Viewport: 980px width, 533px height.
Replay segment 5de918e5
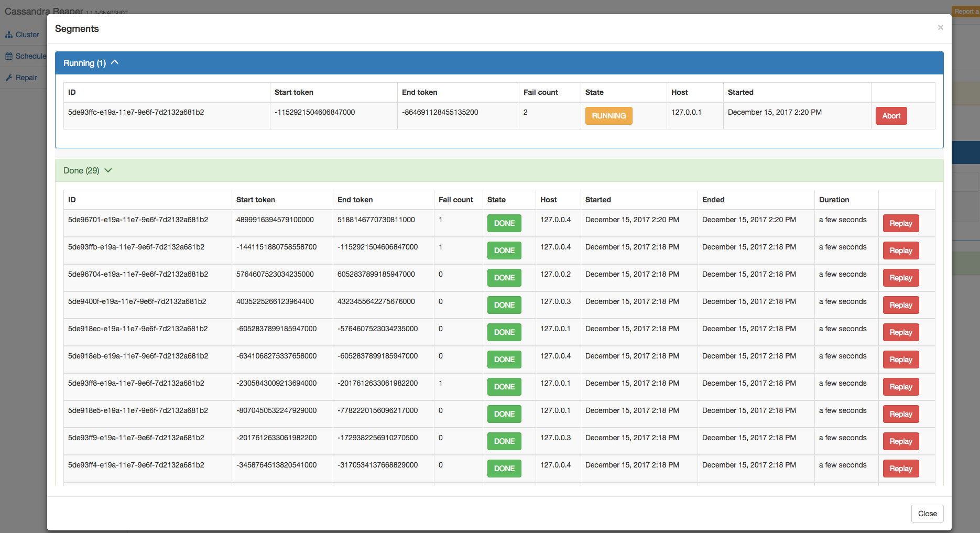pyautogui.click(x=901, y=414)
